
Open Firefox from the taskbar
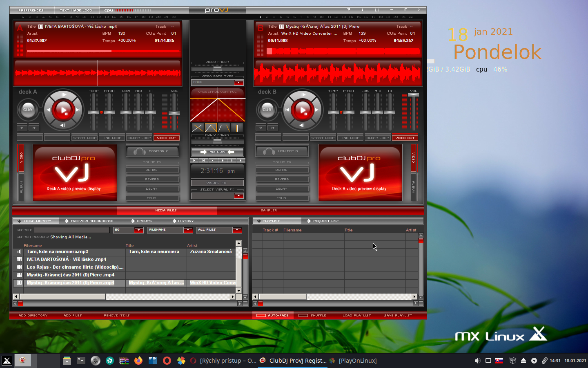tap(138, 360)
